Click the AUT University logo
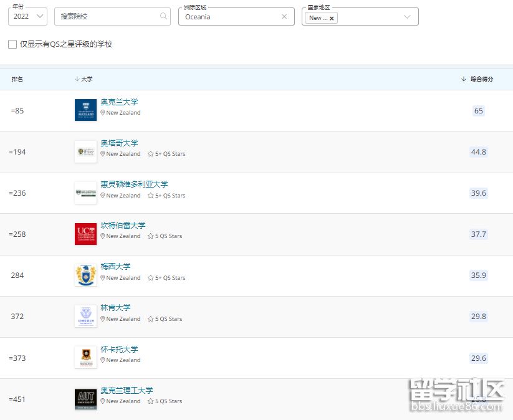Screen dimensions: 513x420 tap(85, 399)
